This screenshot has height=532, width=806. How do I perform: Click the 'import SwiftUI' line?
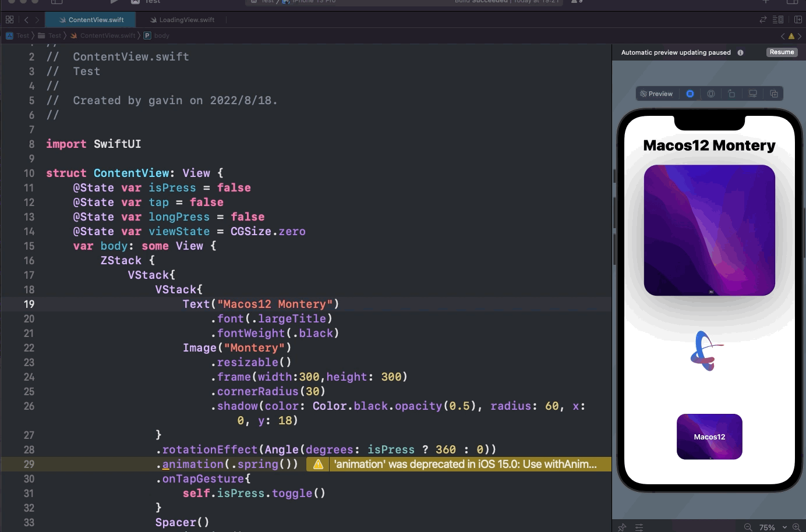tap(94, 144)
